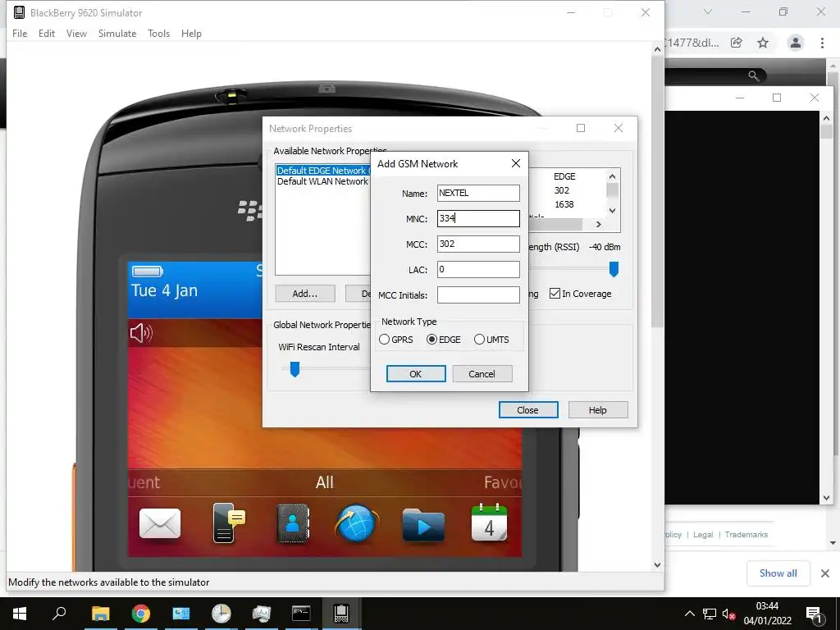Open File Explorer from taskbar

pos(100,614)
